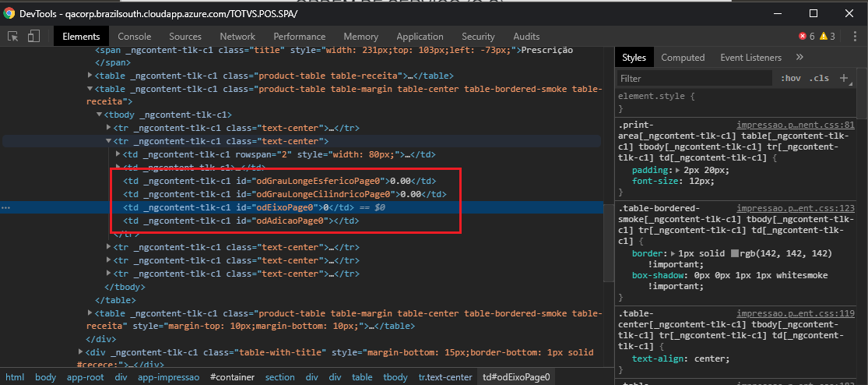This screenshot has width=868, height=385.
Task: Switch to the Console tab
Action: (x=135, y=36)
